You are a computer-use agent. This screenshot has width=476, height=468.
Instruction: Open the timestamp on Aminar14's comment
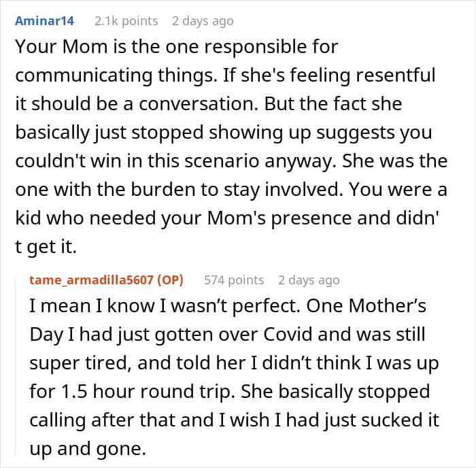coord(202,21)
